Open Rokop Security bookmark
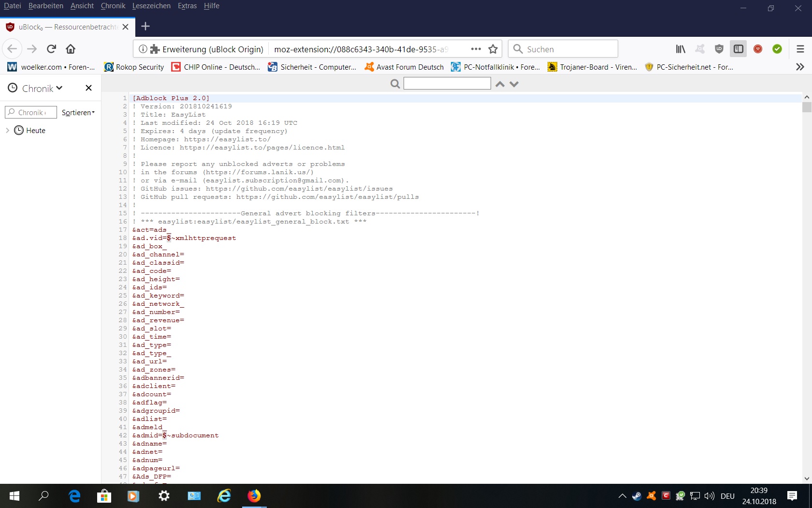Viewport: 812px width, 508px height. [x=134, y=67]
